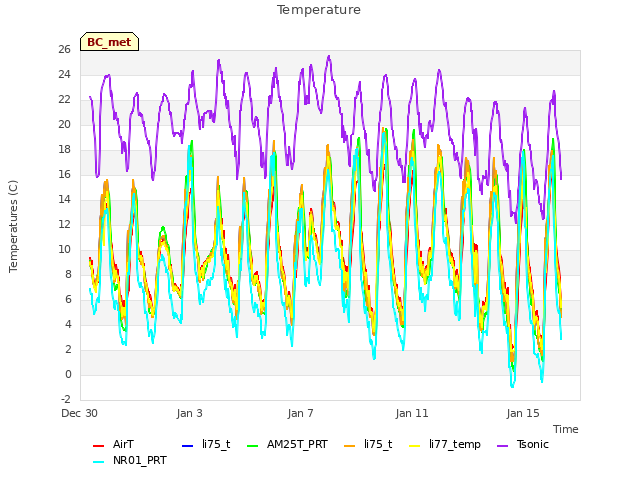Image resolution: width=640 pixels, height=480 pixels.
Task: Click the Temperatures (C) axis label
Action: point(13,226)
